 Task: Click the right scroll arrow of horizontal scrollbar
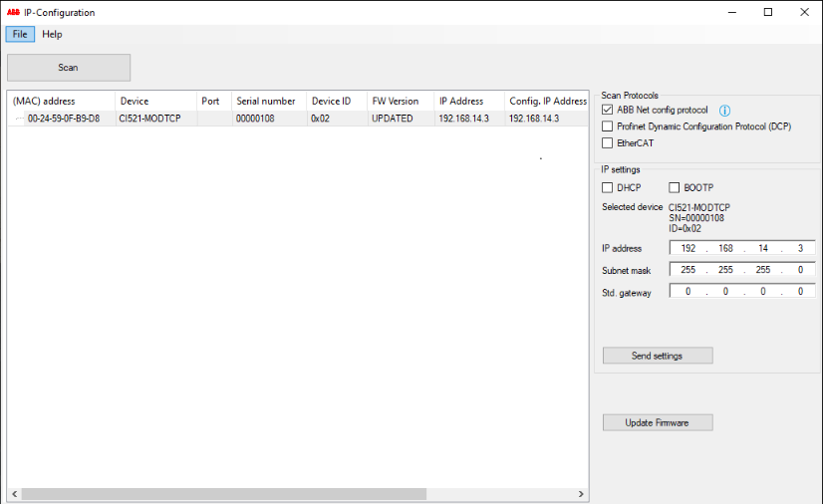[x=582, y=494]
